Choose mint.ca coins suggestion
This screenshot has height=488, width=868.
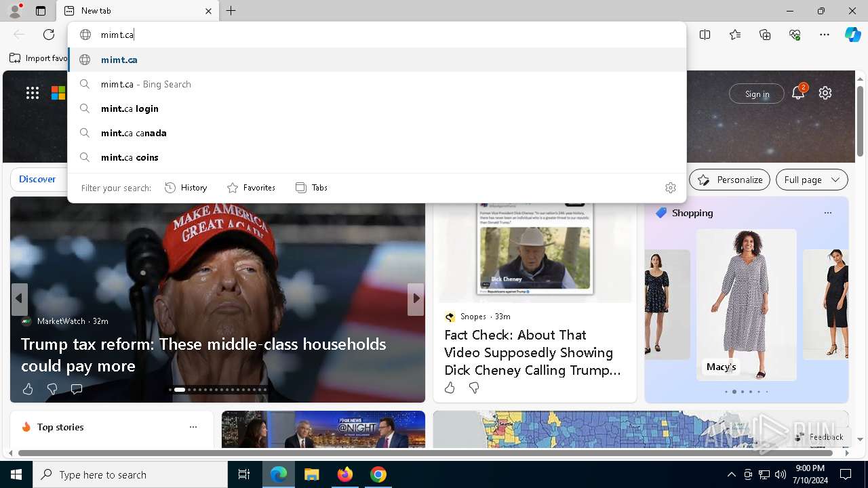click(x=377, y=157)
